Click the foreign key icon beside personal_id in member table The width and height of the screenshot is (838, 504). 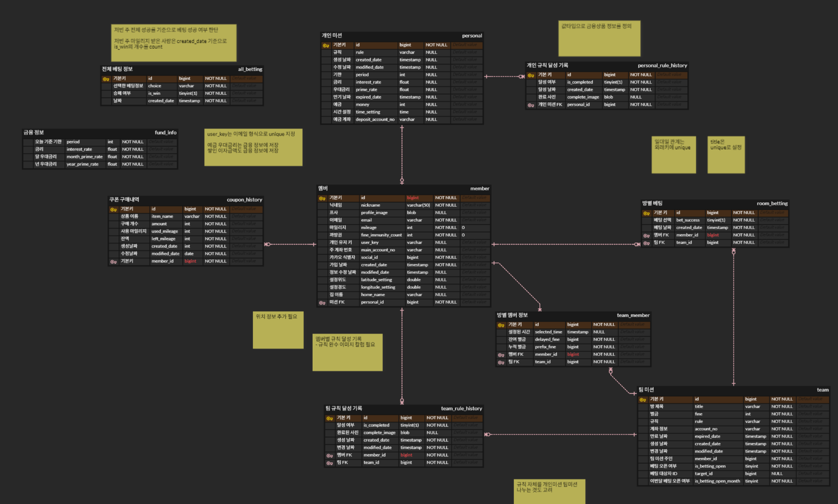[322, 303]
